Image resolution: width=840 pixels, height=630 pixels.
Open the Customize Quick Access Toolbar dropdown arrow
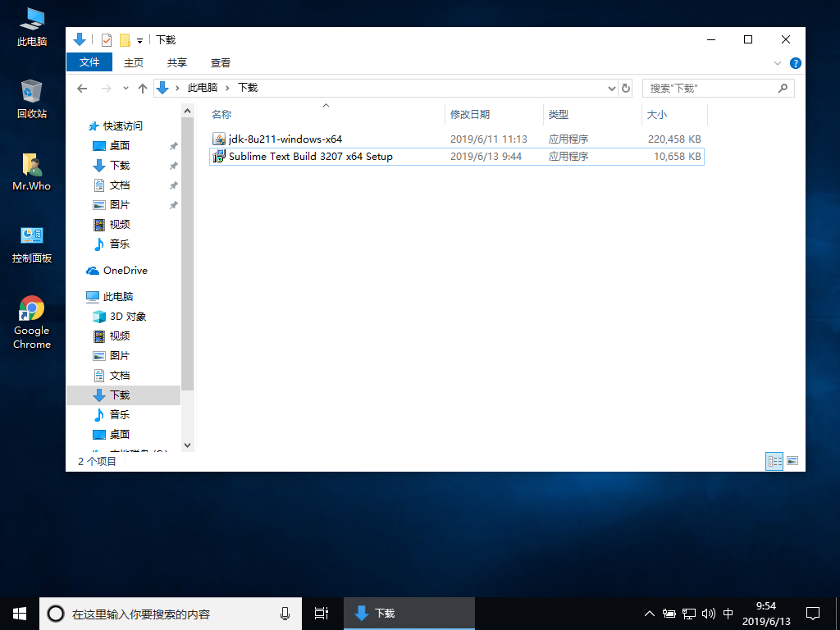[x=139, y=41]
